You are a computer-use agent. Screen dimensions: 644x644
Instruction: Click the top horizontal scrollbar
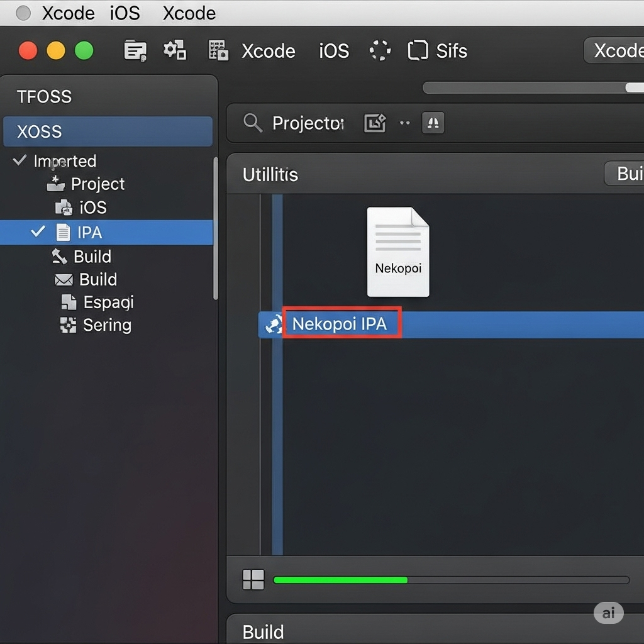pos(533,87)
